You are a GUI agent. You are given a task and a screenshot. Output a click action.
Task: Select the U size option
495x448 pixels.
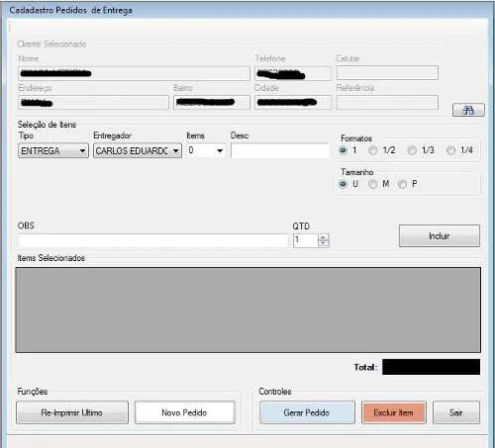[x=344, y=184]
